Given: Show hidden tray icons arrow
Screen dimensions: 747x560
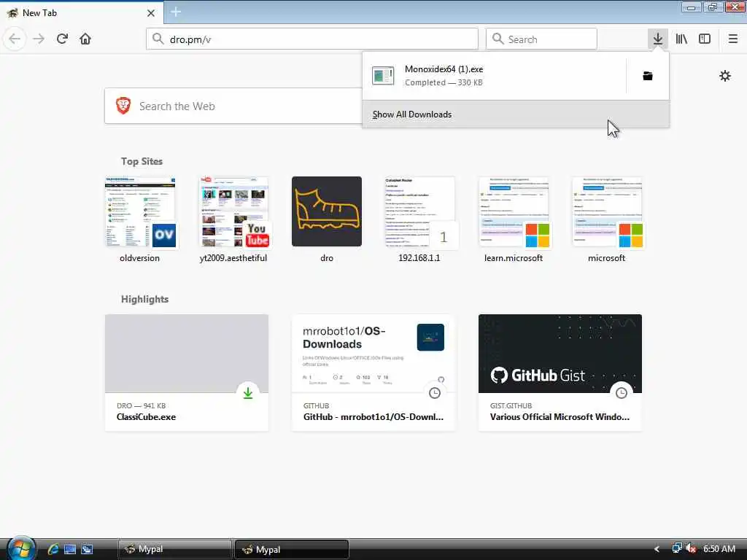Looking at the screenshot, I should click(657, 549).
